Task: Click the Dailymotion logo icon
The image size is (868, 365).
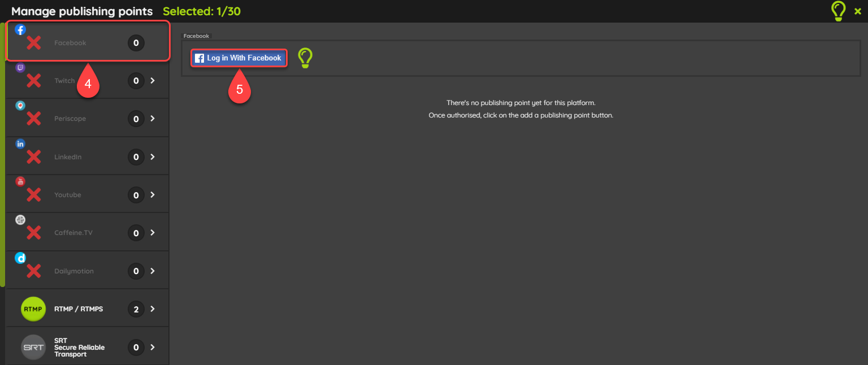Action: (x=20, y=258)
